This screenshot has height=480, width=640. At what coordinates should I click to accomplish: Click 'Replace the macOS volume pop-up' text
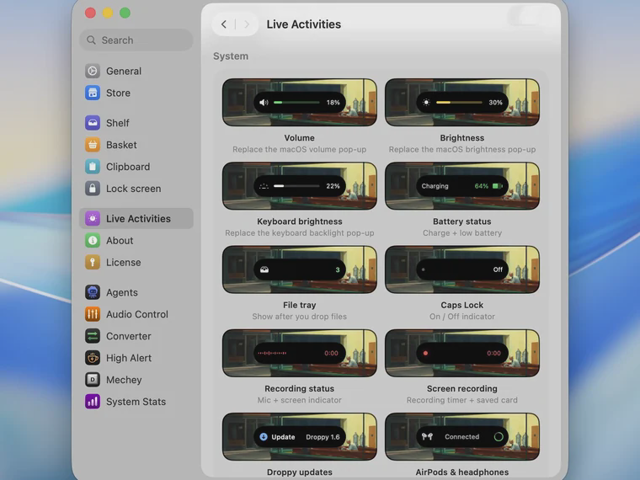click(300, 149)
